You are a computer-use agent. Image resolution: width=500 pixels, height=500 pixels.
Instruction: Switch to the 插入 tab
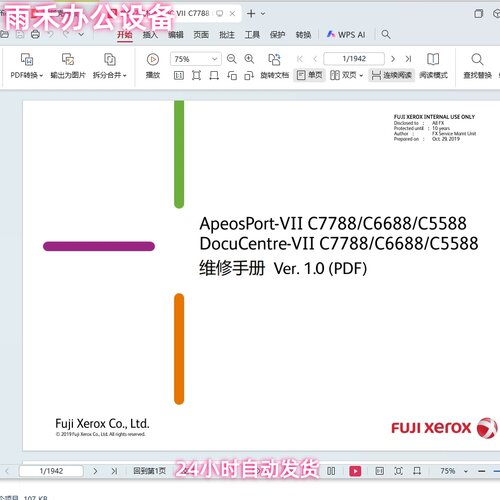tap(150, 35)
